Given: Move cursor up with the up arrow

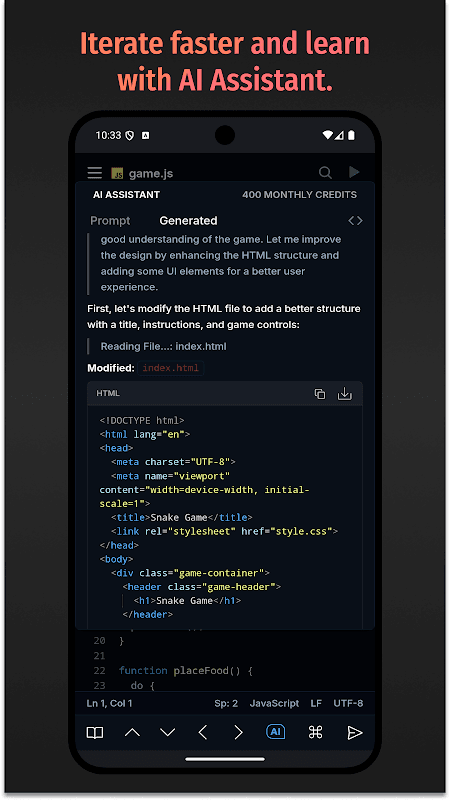Looking at the screenshot, I should [x=132, y=733].
